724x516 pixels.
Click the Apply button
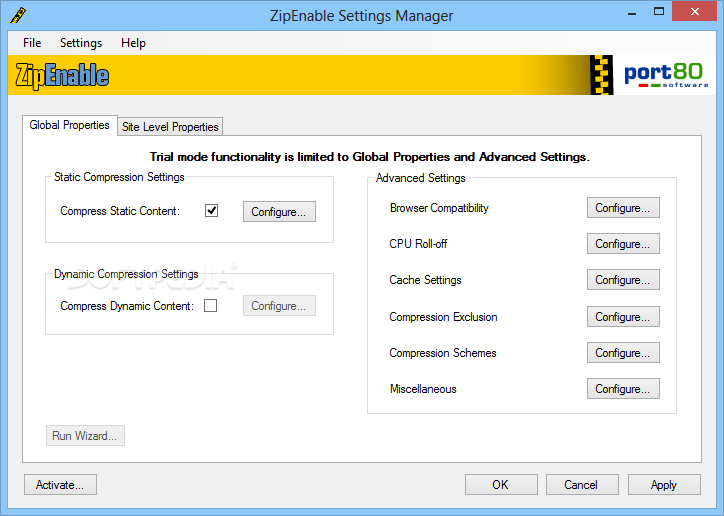[664, 485]
